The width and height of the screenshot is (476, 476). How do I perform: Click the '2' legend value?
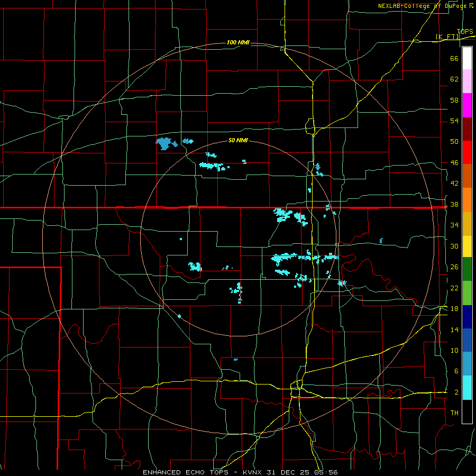[456, 392]
